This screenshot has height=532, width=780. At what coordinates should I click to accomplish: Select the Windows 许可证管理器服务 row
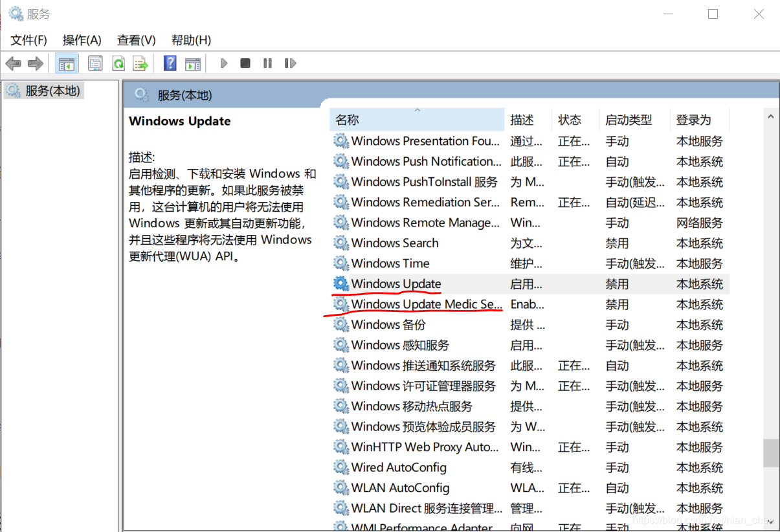(x=530, y=386)
